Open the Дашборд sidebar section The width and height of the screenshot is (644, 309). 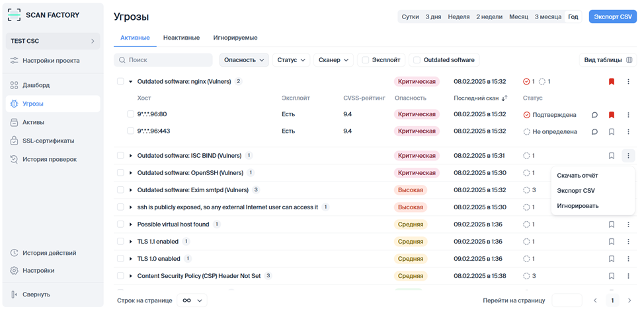(x=36, y=85)
